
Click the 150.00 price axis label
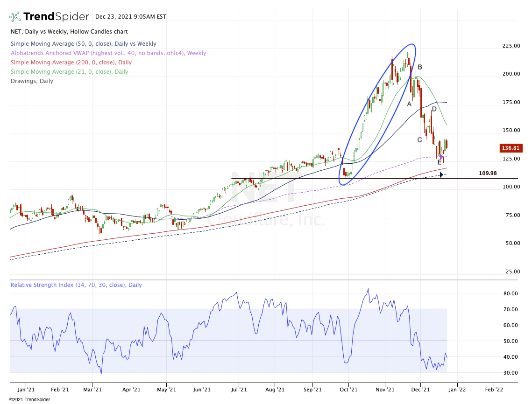coord(511,130)
